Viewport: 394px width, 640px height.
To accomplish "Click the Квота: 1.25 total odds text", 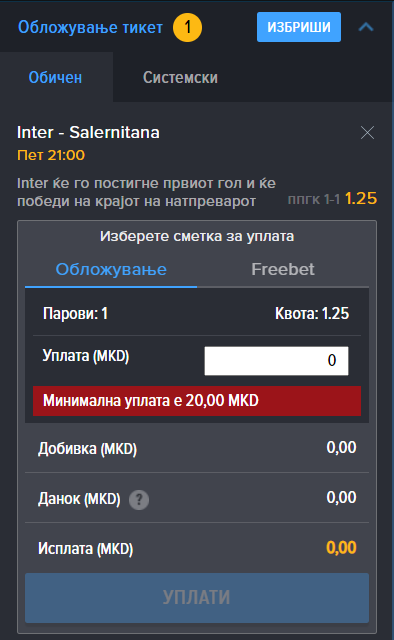I will point(312,313).
